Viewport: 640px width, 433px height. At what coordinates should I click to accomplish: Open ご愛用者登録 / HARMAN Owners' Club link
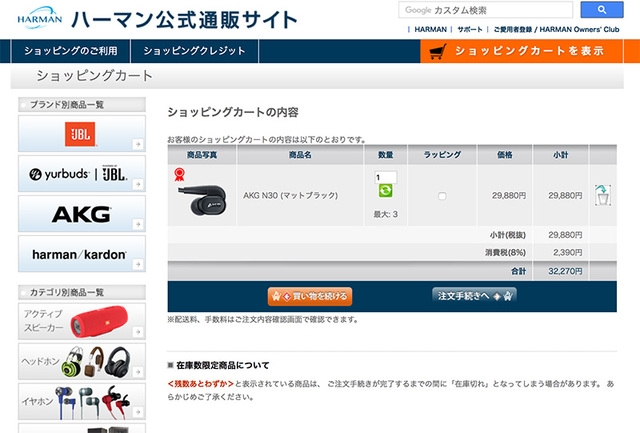(556, 29)
